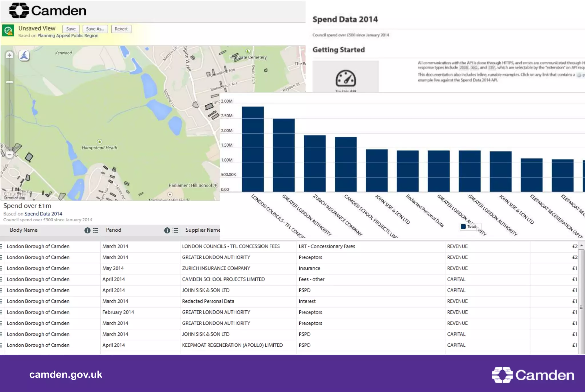This screenshot has height=392, width=585.
Task: Show Period column info icon
Action: 167,230
